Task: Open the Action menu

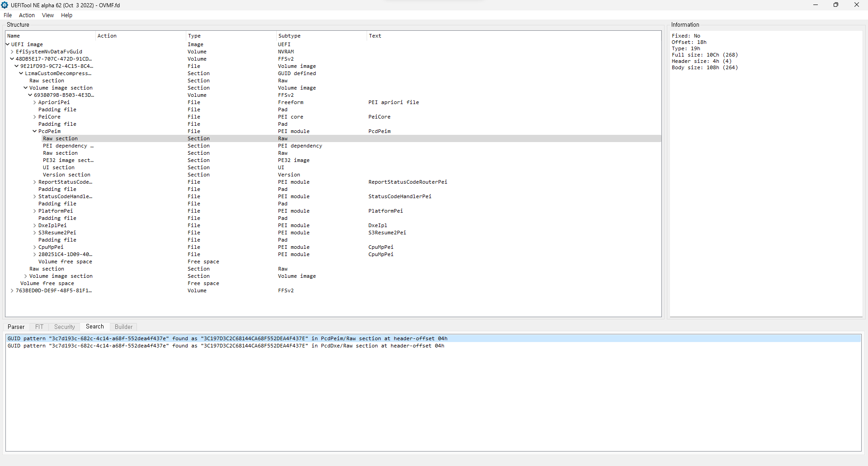Action: (x=27, y=15)
